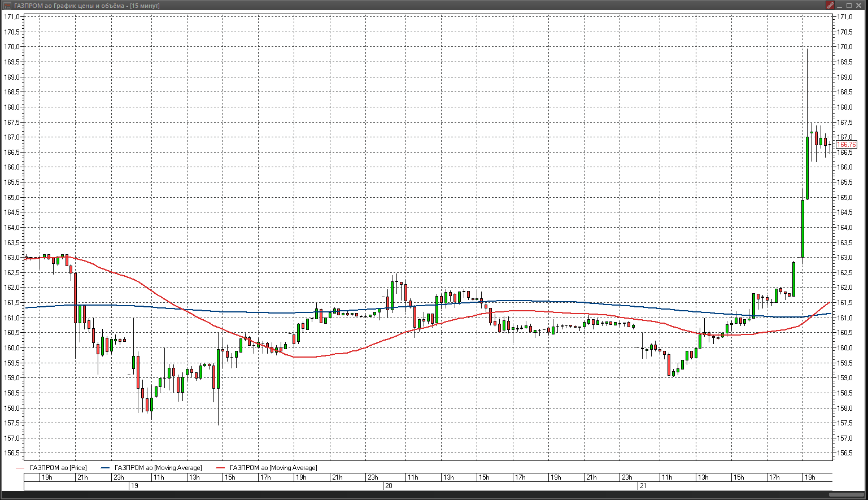Click the ГАЗПРОМ ао [Price] legend entry

(58, 468)
